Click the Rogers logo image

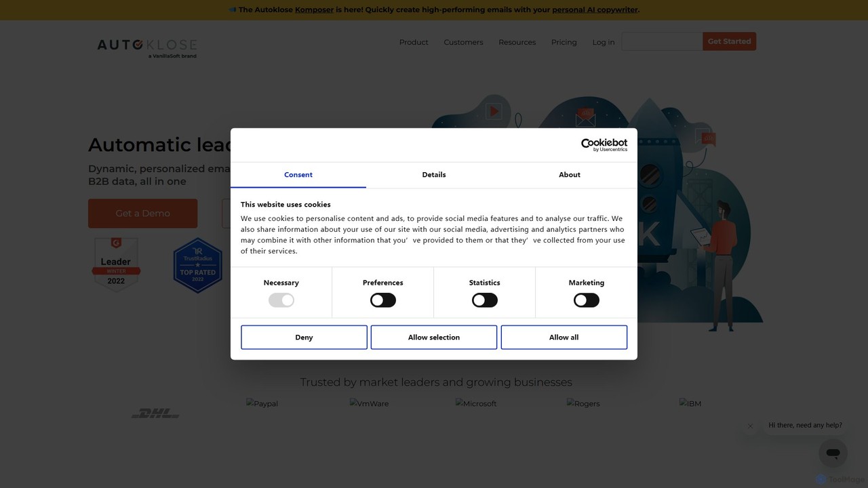point(583,403)
